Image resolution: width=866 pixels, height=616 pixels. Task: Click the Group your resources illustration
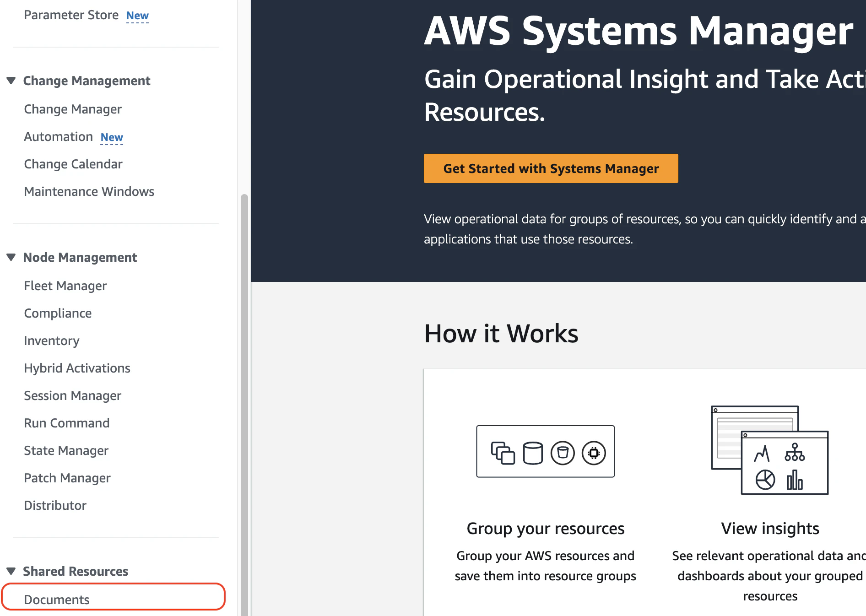pos(545,451)
